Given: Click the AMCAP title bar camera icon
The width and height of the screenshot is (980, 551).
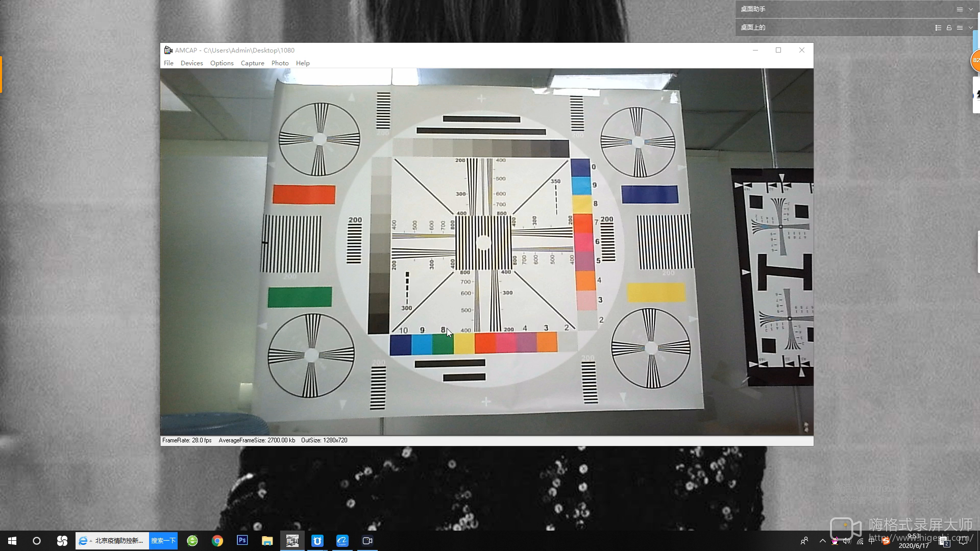Looking at the screenshot, I should pyautogui.click(x=168, y=50).
